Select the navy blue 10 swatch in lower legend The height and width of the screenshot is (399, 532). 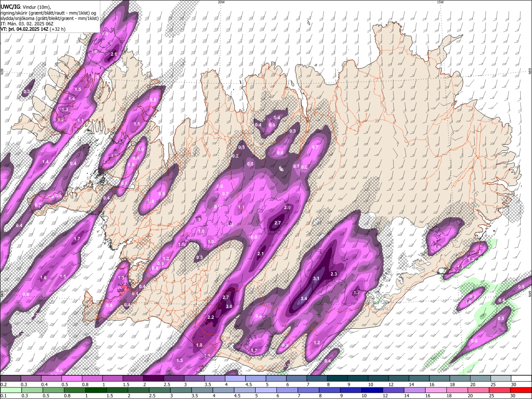coord(372,390)
